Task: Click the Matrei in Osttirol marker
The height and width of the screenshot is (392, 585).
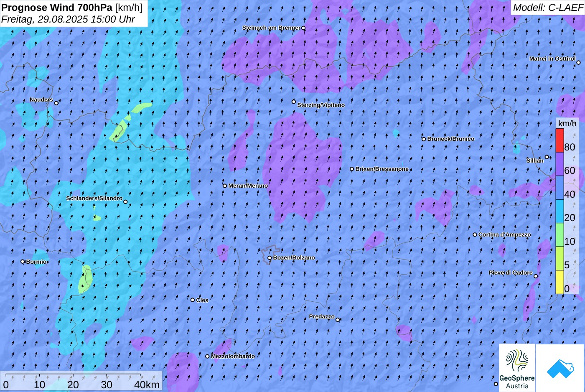Action: point(579,63)
